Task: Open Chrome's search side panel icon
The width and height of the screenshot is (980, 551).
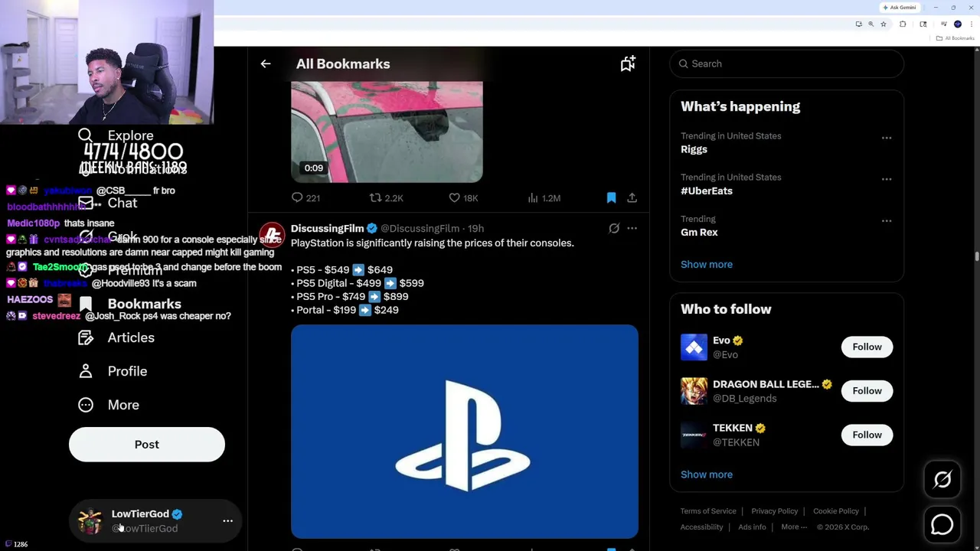Action: point(923,24)
